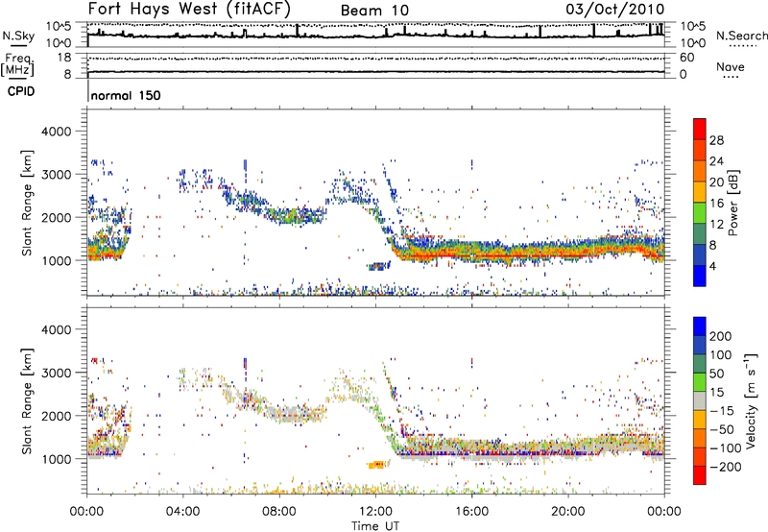Click the "20:00" time axis label

pos(568,512)
